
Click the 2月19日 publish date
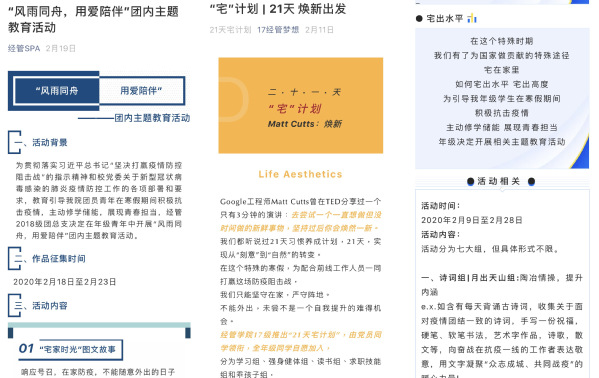[x=61, y=49]
